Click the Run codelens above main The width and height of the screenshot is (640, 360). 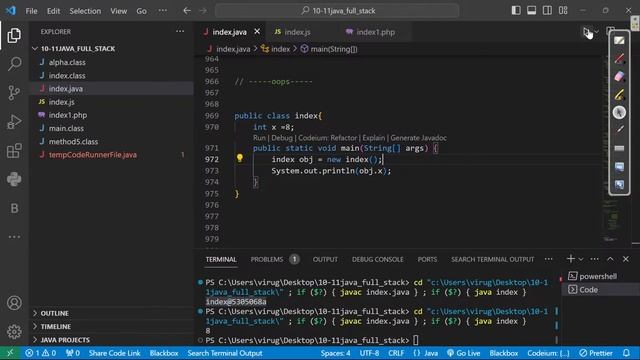point(259,138)
